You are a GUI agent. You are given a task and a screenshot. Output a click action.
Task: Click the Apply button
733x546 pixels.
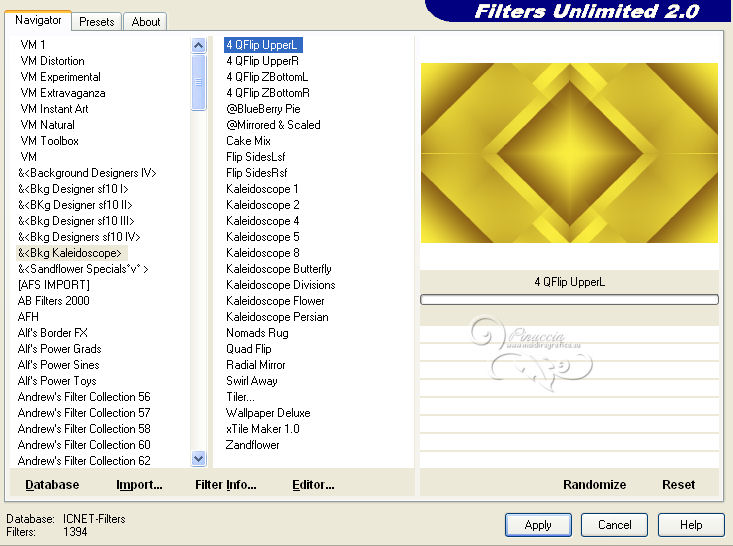538,525
